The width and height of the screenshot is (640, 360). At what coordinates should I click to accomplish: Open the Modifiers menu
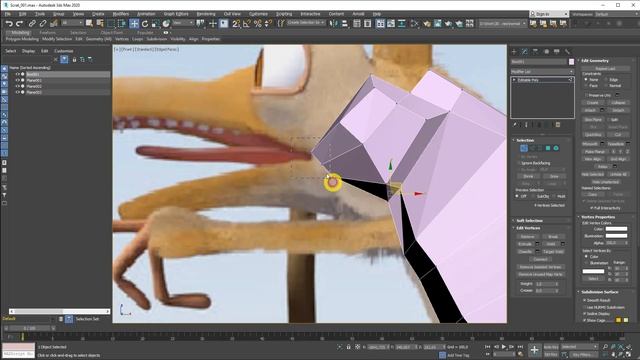(120, 14)
